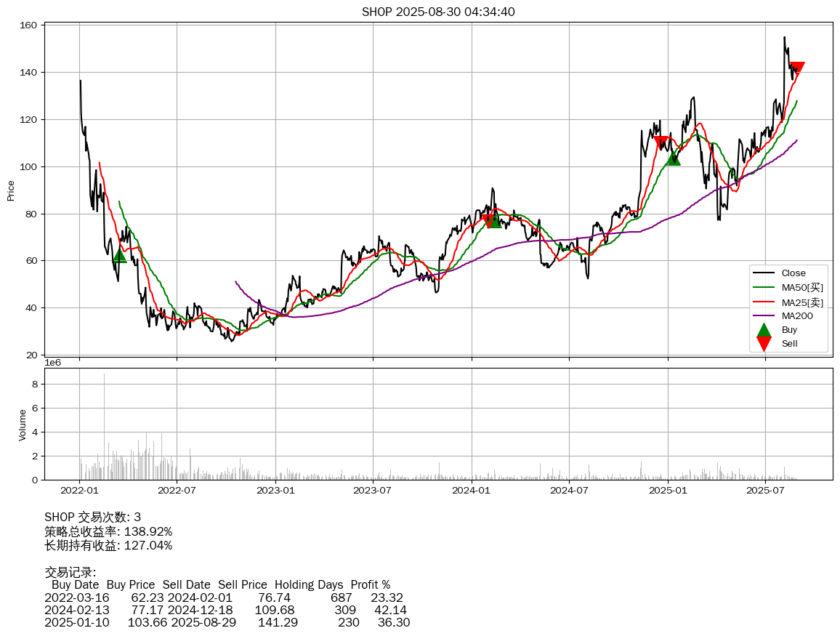Click the red Sell marker at August 2025
This screenshot has width=840, height=636.
(x=797, y=69)
